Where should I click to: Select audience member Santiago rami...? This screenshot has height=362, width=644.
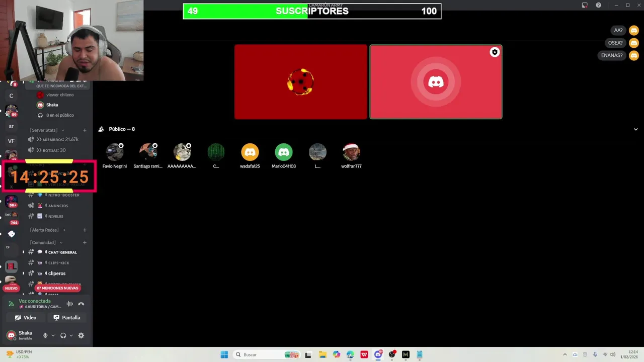(148, 156)
